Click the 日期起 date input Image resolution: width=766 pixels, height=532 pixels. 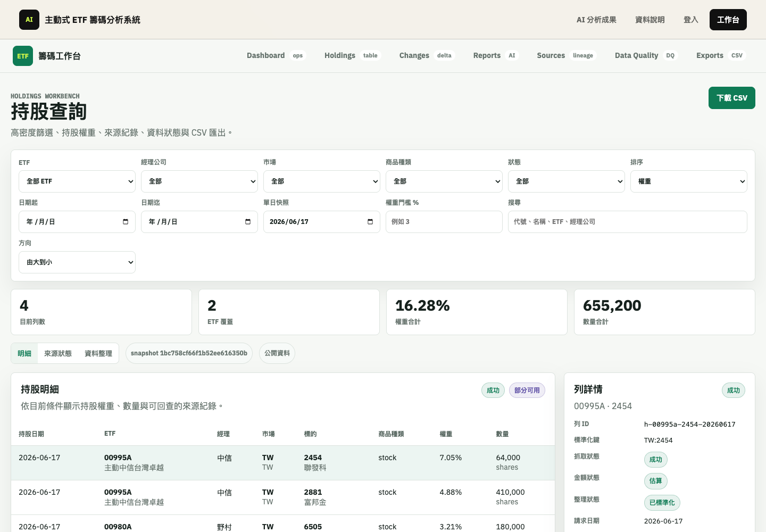coord(77,222)
